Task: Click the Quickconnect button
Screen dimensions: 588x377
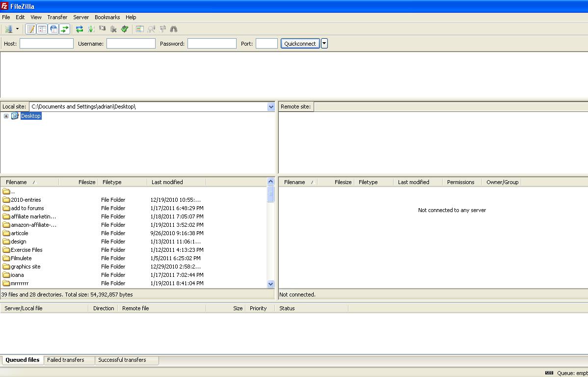Action: tap(300, 44)
